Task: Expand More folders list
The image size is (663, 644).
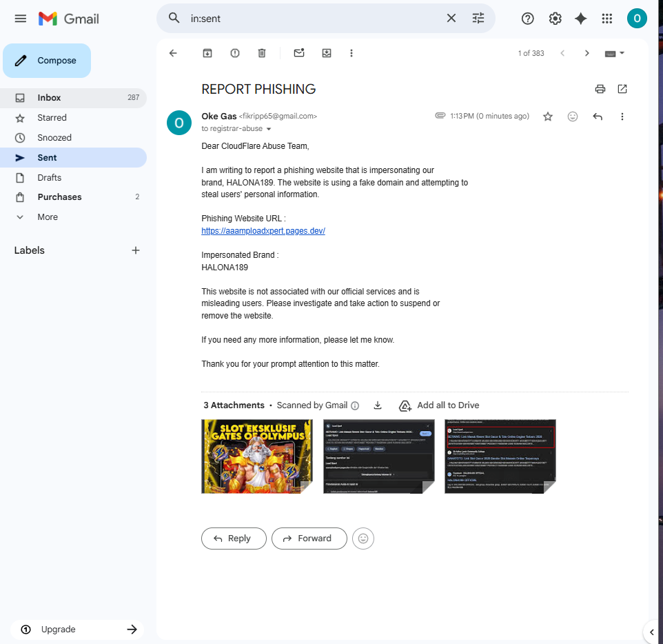Action: (x=74, y=217)
